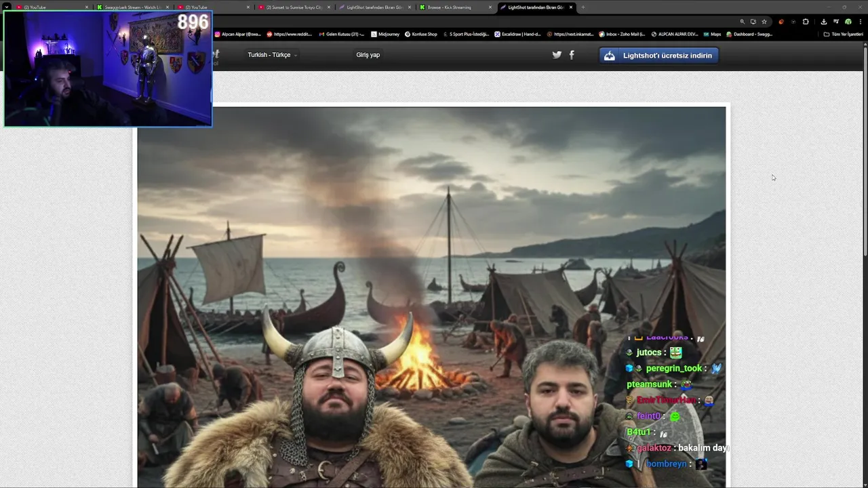The image size is (868, 488).
Task: Click the red extension icon in toolbar
Action: coord(781,22)
